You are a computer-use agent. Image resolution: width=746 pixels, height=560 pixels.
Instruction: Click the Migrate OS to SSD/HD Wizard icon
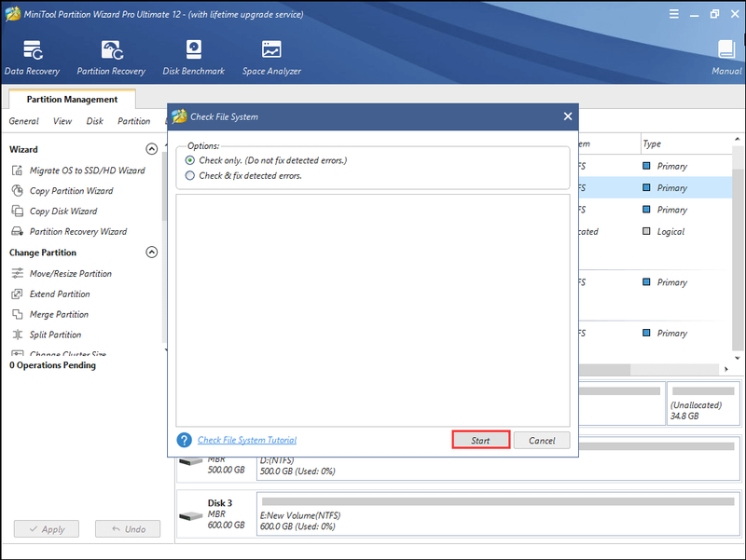pos(17,171)
